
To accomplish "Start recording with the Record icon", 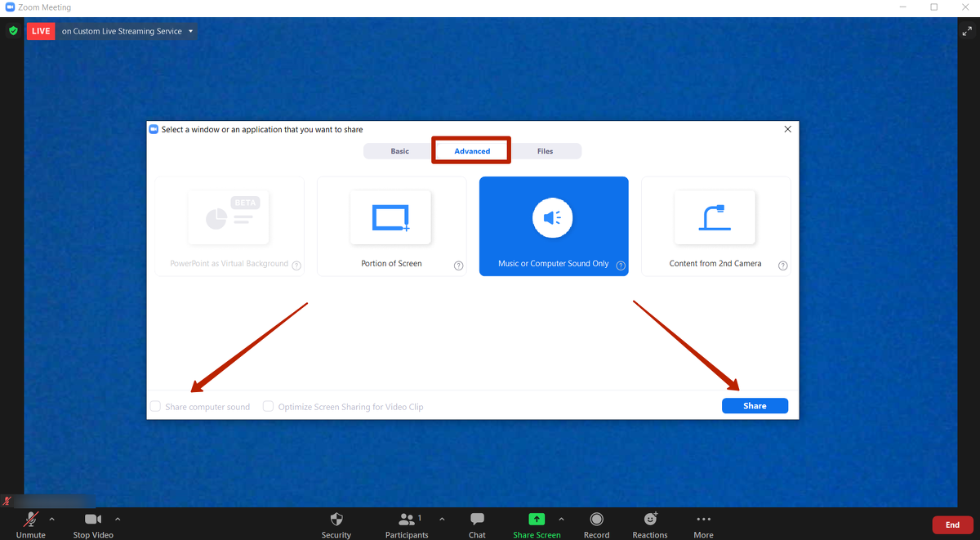I will [596, 520].
